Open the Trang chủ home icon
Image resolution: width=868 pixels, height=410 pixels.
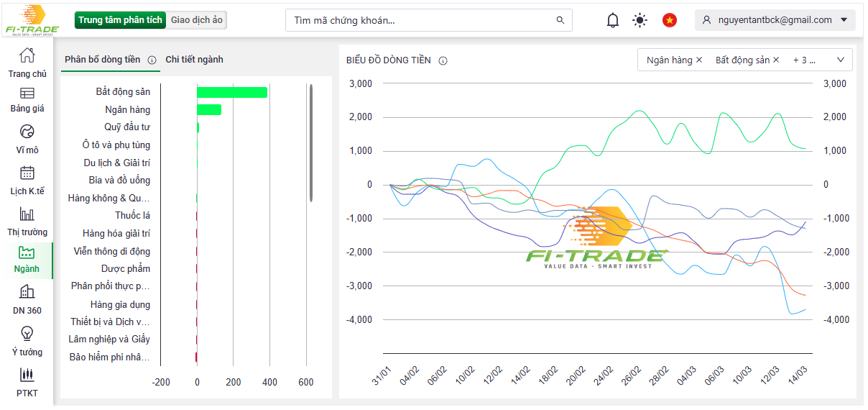(x=27, y=56)
